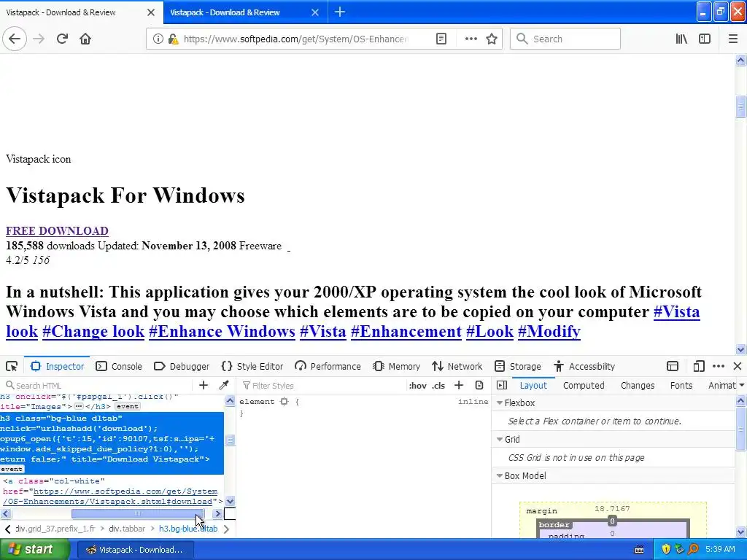
Task: Close the second active Vistapack tab
Action: [x=315, y=12]
